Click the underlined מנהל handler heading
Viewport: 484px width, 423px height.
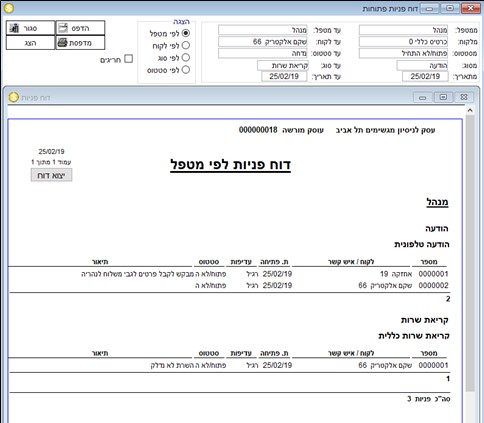point(437,202)
